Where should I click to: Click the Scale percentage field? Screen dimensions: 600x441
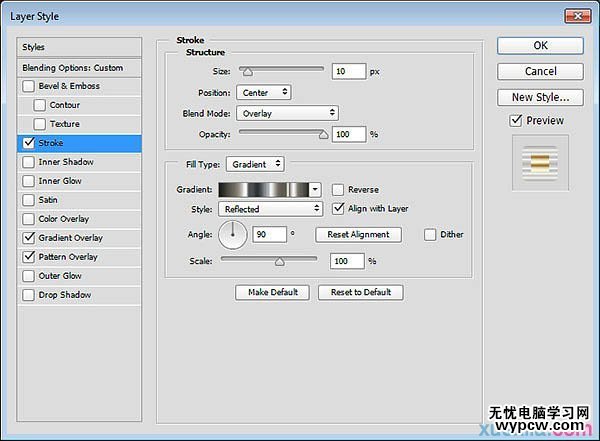(347, 261)
